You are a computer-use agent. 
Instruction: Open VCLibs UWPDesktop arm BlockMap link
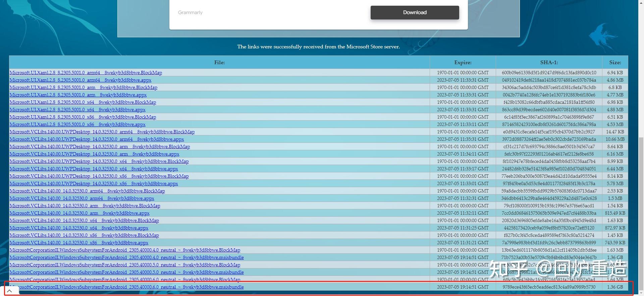(100, 146)
